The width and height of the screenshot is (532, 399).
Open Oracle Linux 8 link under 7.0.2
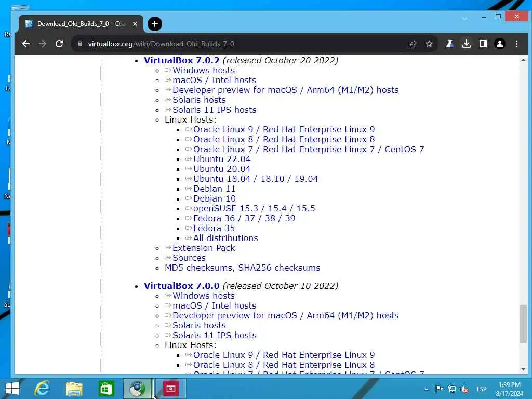tap(284, 139)
